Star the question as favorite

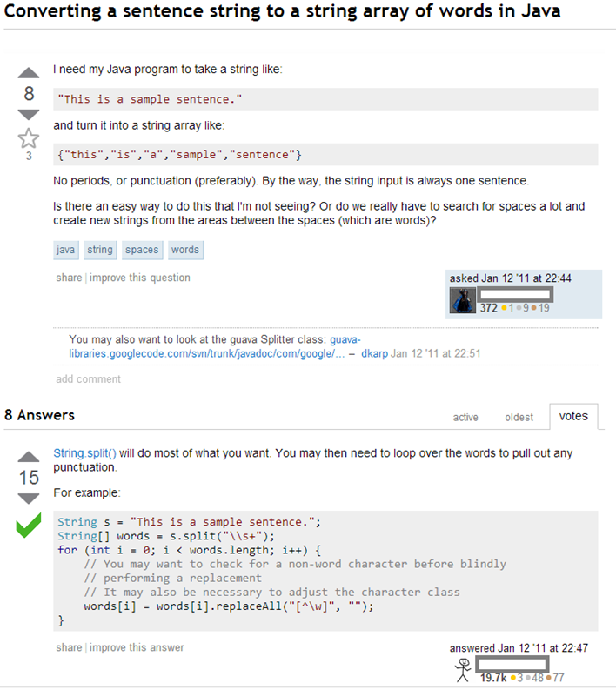[x=29, y=138]
